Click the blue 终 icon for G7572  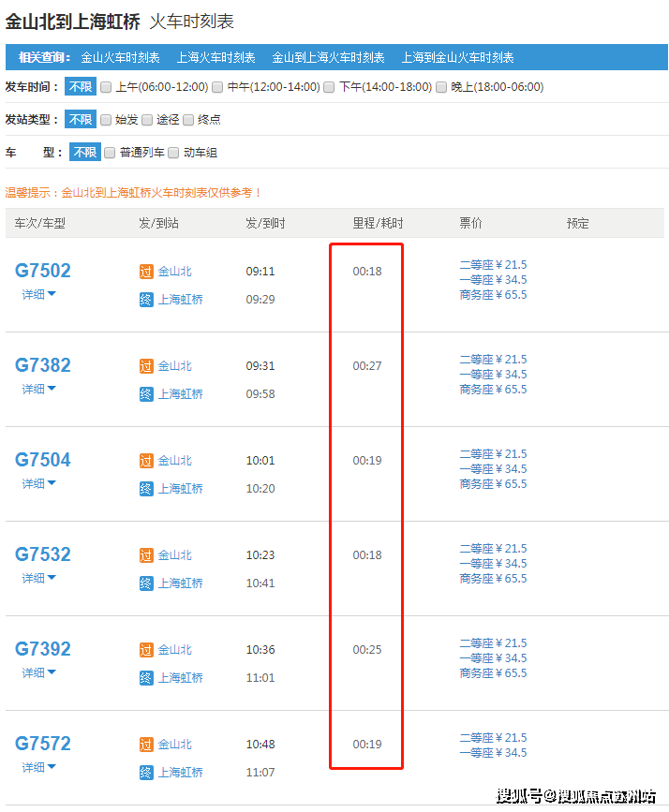pyautogui.click(x=145, y=773)
